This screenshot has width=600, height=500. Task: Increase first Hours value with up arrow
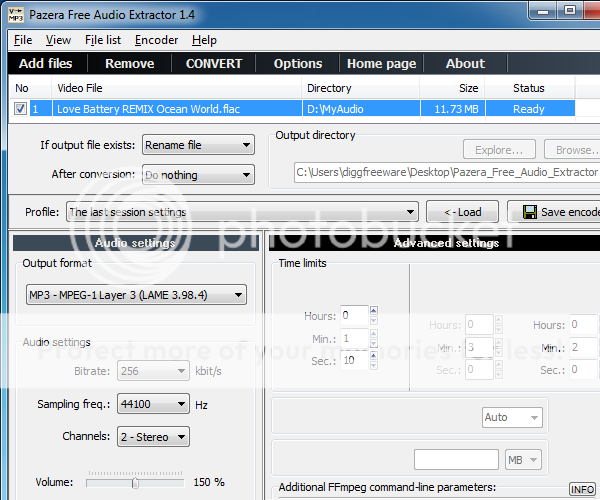click(374, 310)
